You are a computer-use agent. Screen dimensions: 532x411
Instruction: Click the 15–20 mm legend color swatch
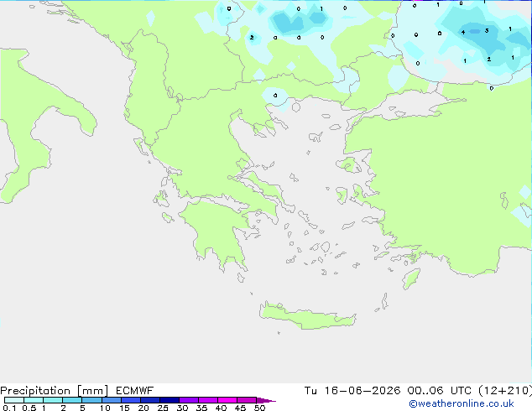click(130, 400)
